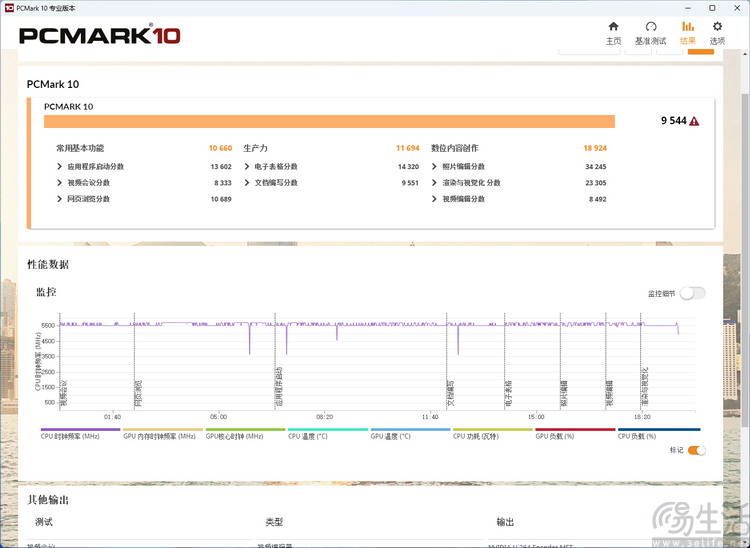Click the value 13 602
Viewport: 750px width, 548px height.
[221, 166]
